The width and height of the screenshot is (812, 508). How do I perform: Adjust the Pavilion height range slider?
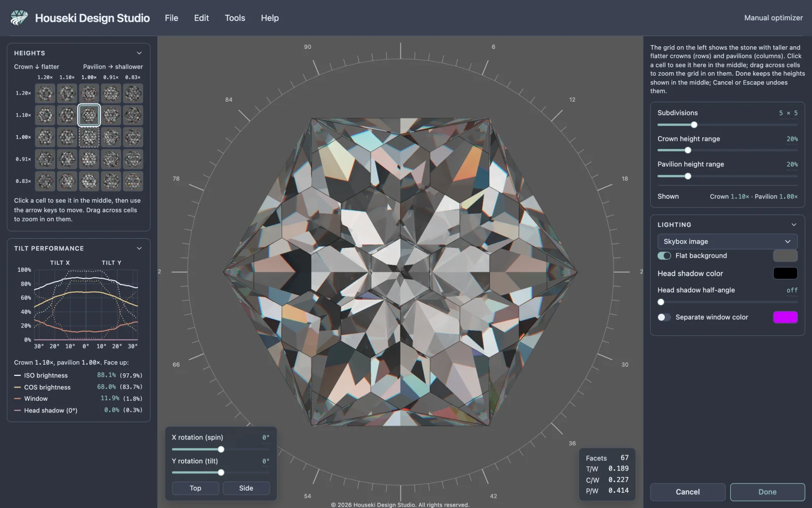[727, 176]
